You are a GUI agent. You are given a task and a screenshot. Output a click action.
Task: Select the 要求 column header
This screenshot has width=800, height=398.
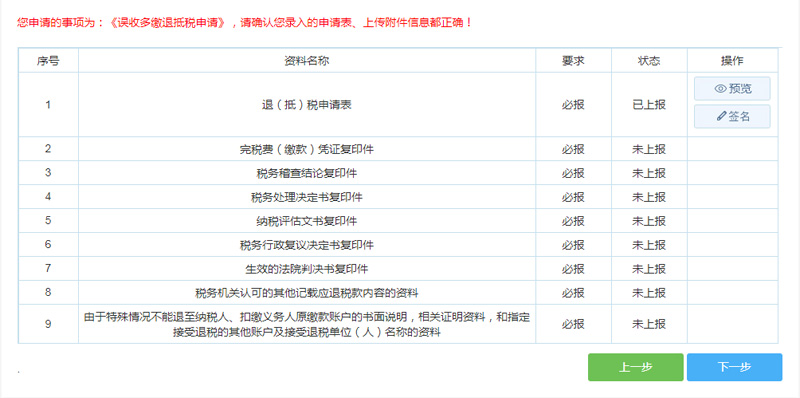point(573,61)
